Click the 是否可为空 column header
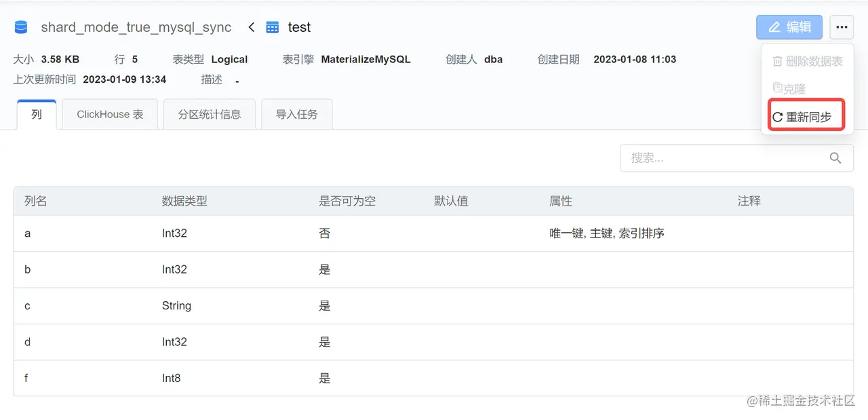Image resolution: width=868 pixels, height=420 pixels. tap(347, 201)
